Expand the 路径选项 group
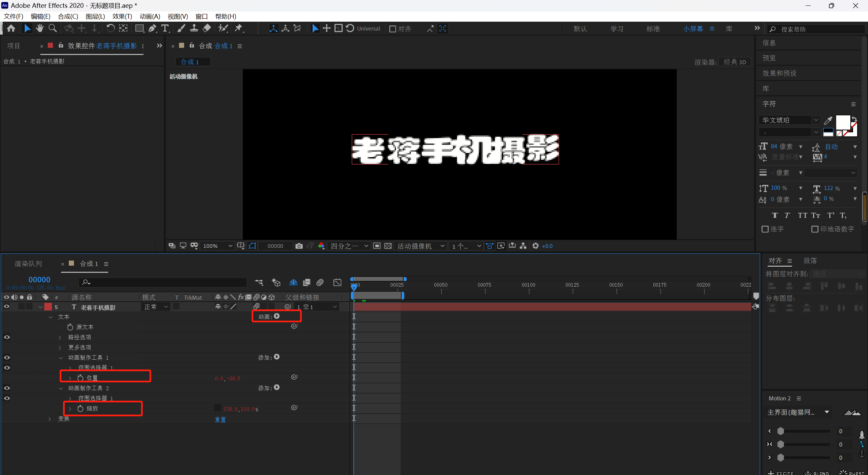Image resolution: width=868 pixels, height=475 pixels. pyautogui.click(x=60, y=337)
